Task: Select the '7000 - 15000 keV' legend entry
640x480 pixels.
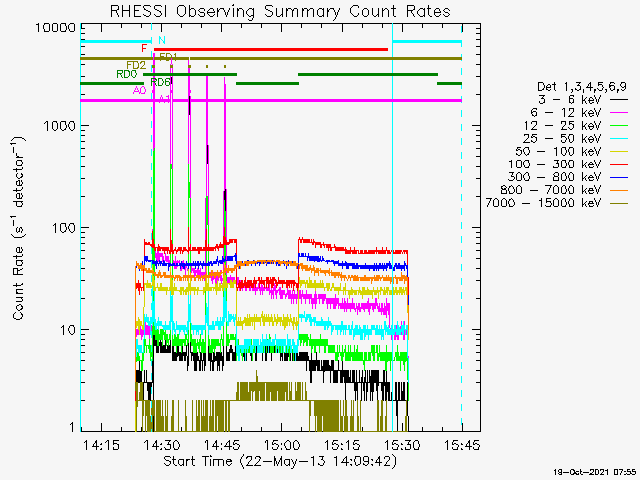Action: click(544, 203)
